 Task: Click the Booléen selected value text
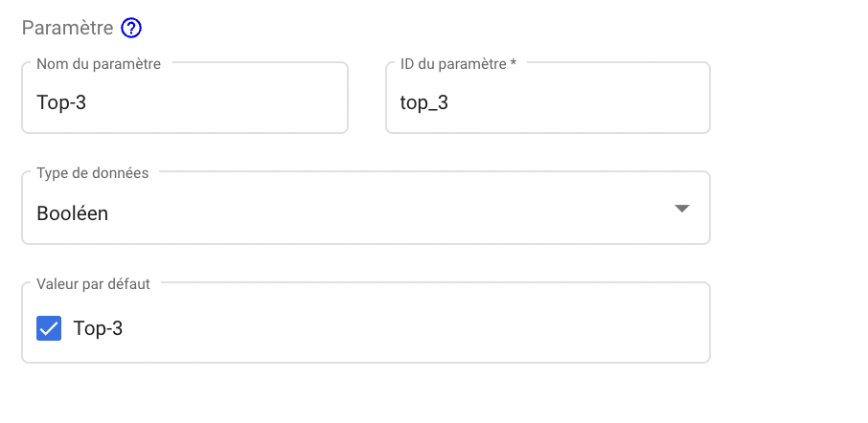[x=73, y=213]
